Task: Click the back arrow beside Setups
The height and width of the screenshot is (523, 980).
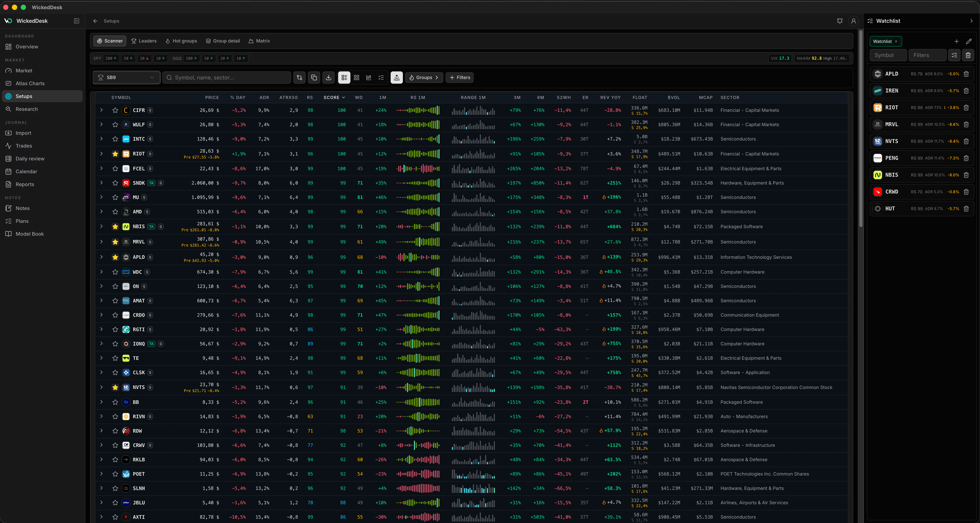Action: point(96,21)
